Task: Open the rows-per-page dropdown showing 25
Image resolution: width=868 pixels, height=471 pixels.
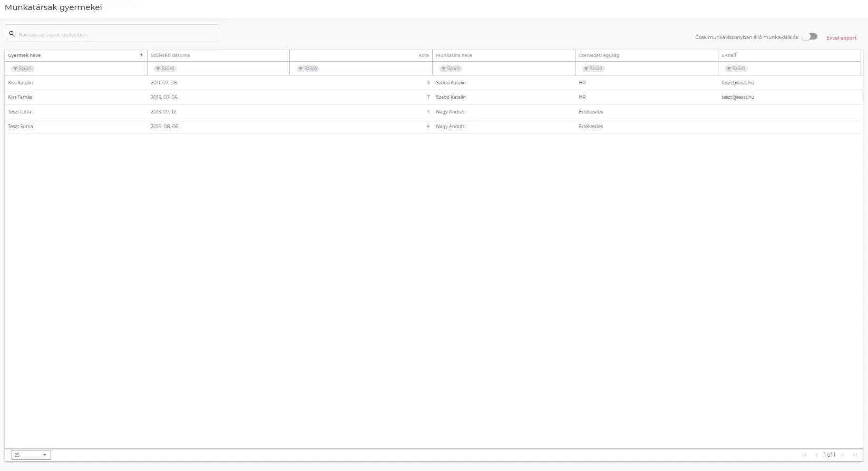Action: (x=31, y=455)
